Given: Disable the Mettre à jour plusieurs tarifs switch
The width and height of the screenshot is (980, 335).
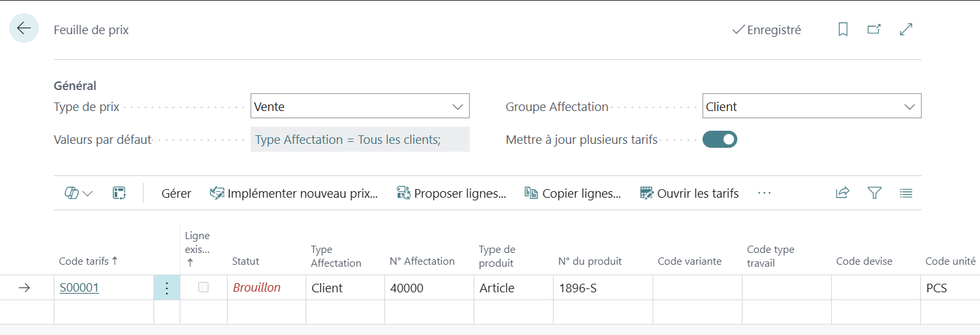Looking at the screenshot, I should click(x=720, y=139).
